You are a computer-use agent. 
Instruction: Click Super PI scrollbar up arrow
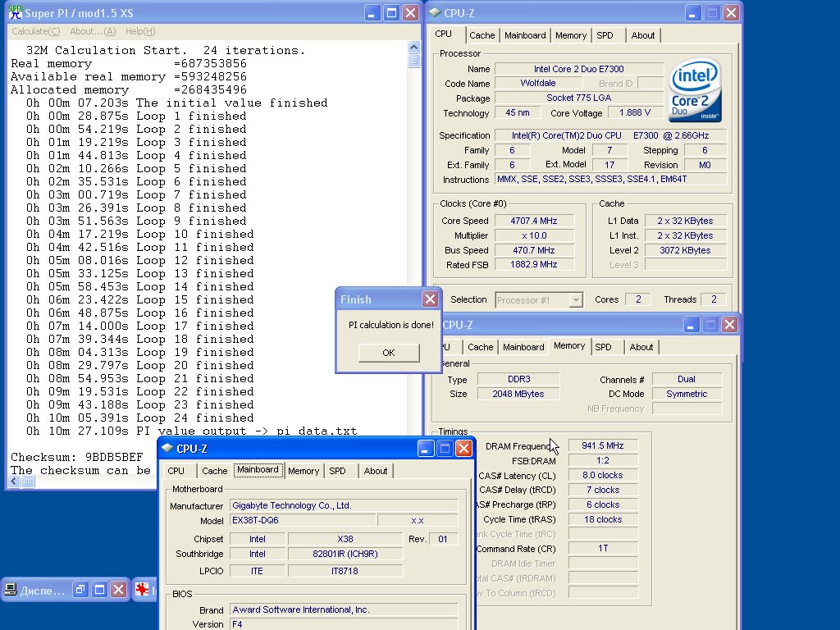[413, 47]
